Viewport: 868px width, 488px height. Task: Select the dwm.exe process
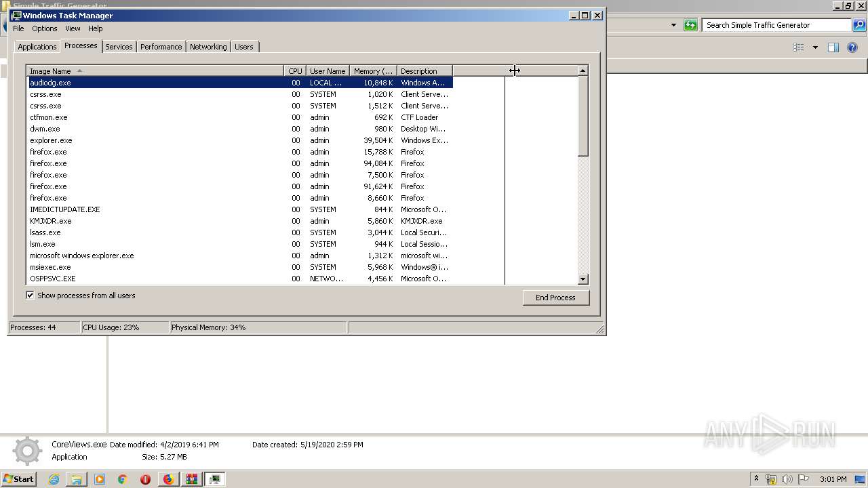(240, 129)
